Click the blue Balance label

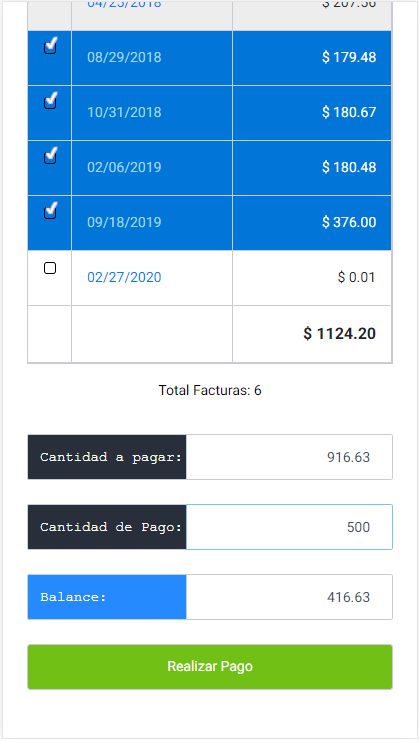(x=107, y=597)
